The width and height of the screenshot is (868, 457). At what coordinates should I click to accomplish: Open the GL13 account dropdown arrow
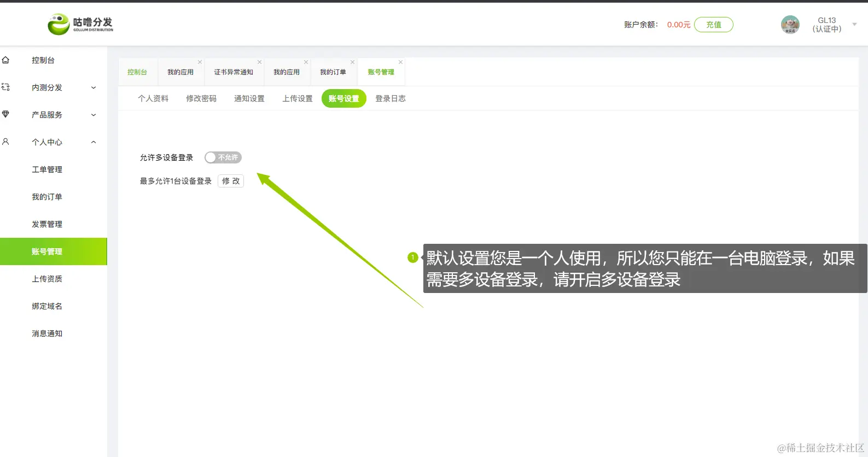854,25
